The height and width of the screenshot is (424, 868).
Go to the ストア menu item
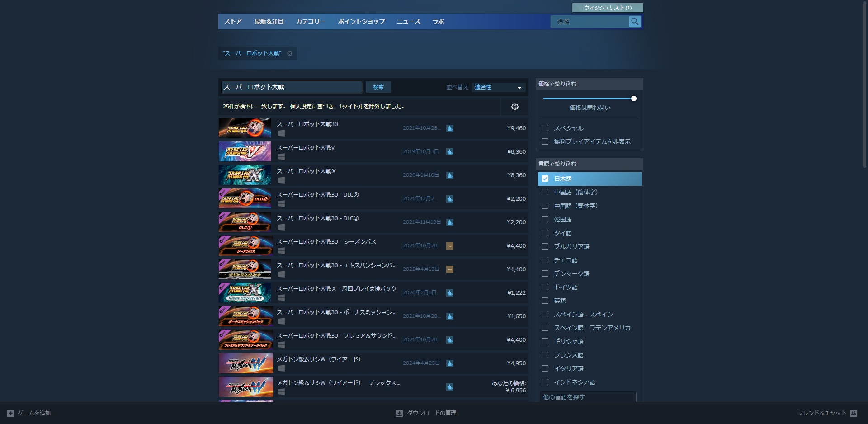(233, 21)
